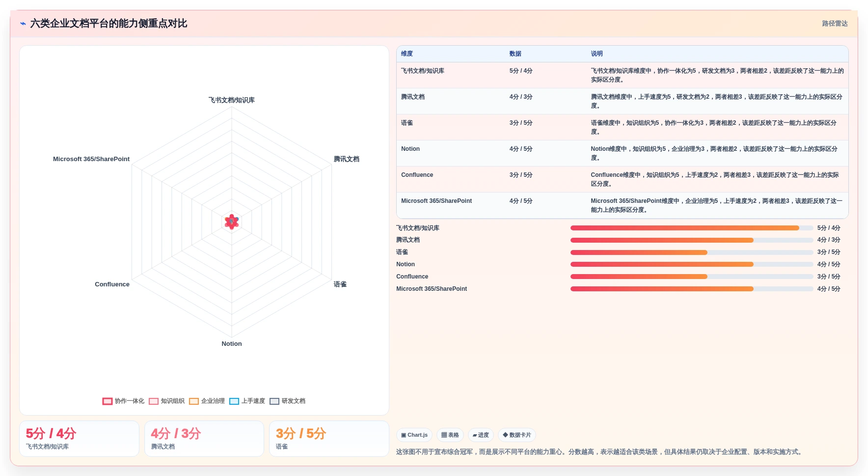Toggle the 协作一体化 legend dataset
This screenshot has height=476, width=868.
[123, 401]
